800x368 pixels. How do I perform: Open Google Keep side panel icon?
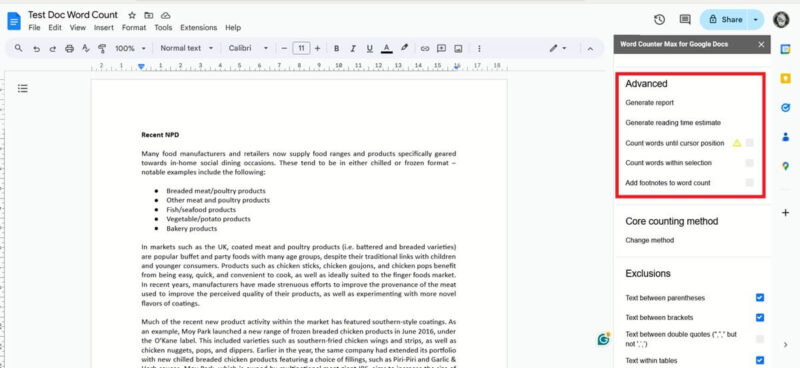click(x=785, y=78)
